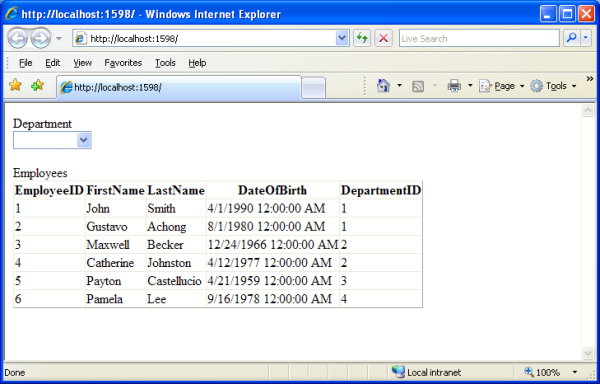Click the browser Forward arrow button
Viewport: 600px width, 384px height.
click(x=41, y=38)
